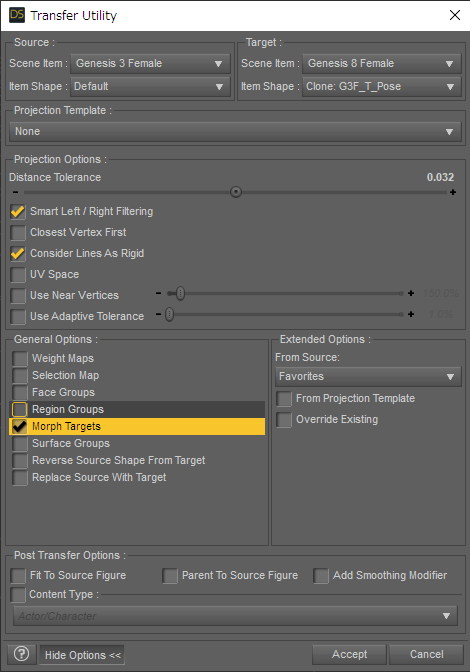Click the DS application logo icon
Viewport: 470px width, 672px height.
point(17,15)
